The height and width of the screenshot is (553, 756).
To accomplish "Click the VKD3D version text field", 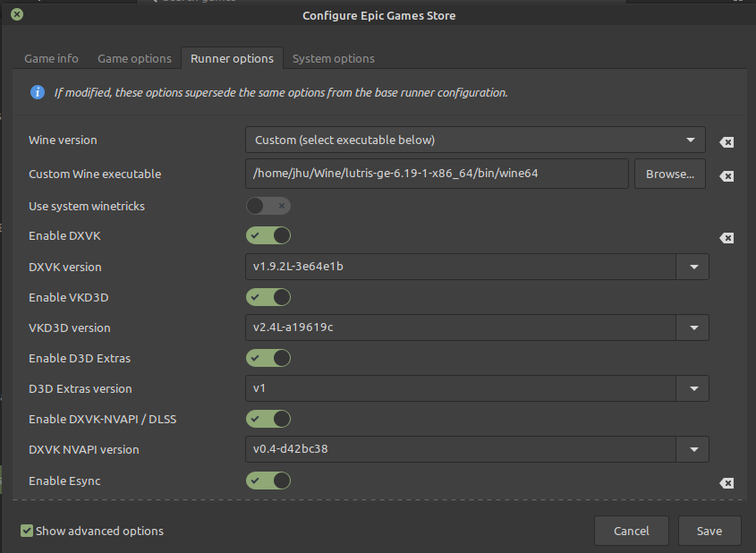I will click(x=461, y=328).
